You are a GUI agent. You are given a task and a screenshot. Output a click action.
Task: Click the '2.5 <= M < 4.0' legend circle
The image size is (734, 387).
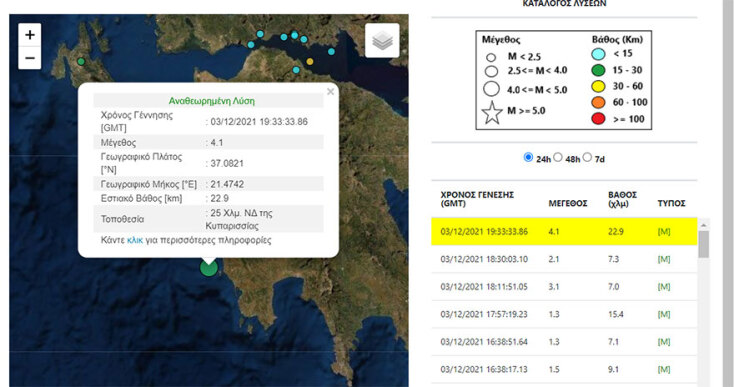(x=491, y=71)
